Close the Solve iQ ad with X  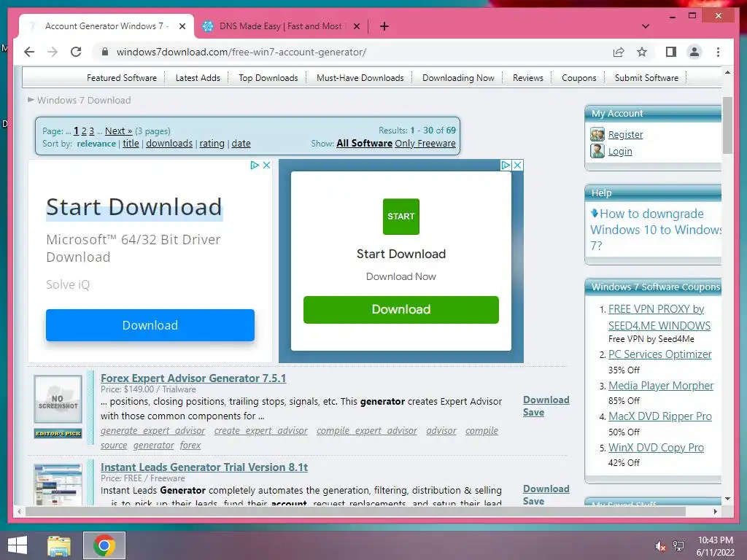pyautogui.click(x=267, y=165)
